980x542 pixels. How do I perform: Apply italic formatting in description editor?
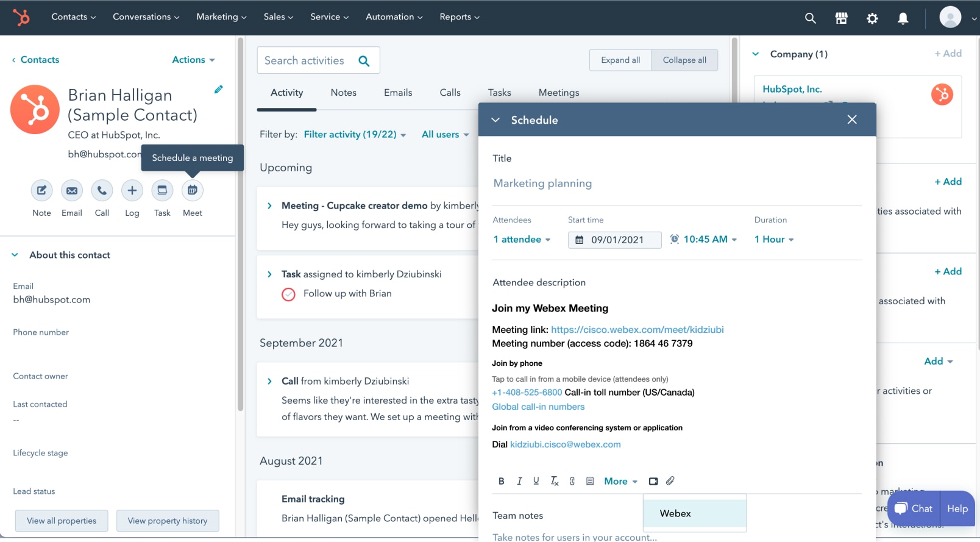519,481
